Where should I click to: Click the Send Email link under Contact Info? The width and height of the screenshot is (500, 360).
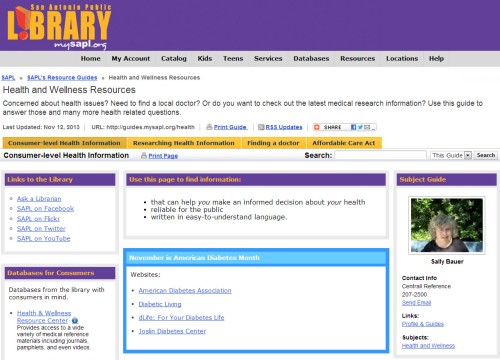pos(416,303)
